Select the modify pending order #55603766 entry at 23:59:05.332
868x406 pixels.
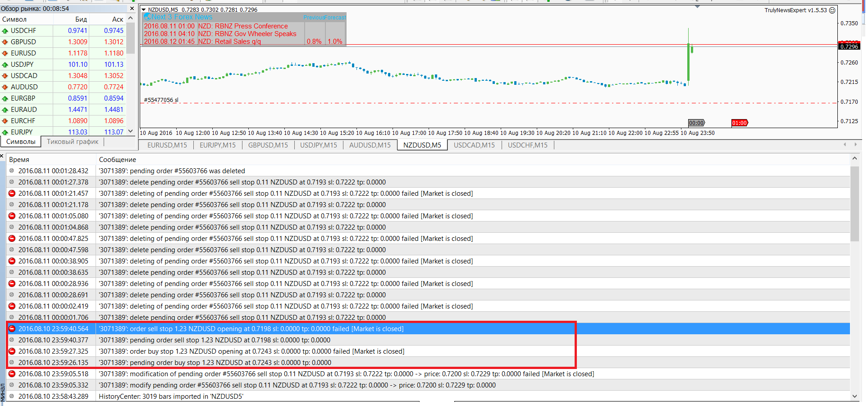pyautogui.click(x=428, y=385)
